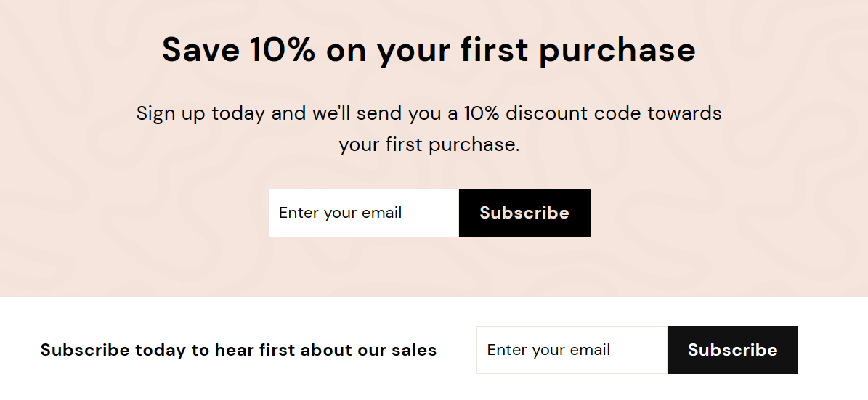The width and height of the screenshot is (868, 400).
Task: Activate the bordered email box in the lower bar
Action: [x=572, y=350]
